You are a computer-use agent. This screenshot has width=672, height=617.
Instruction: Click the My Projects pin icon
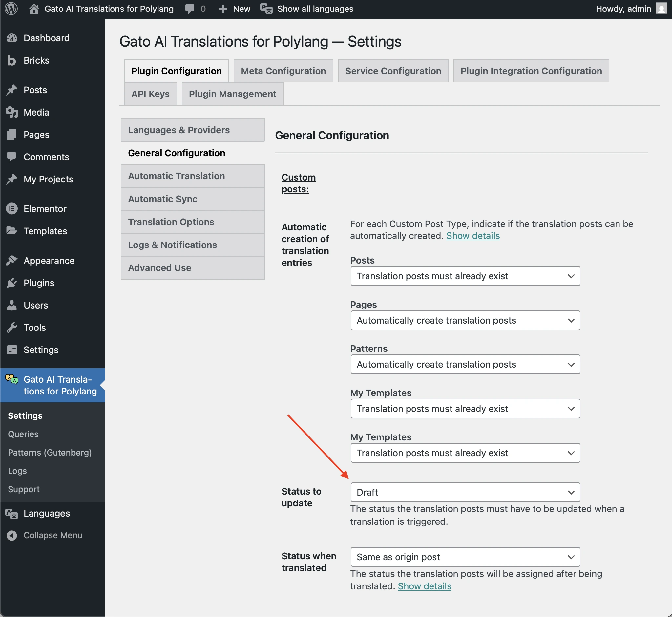point(12,179)
